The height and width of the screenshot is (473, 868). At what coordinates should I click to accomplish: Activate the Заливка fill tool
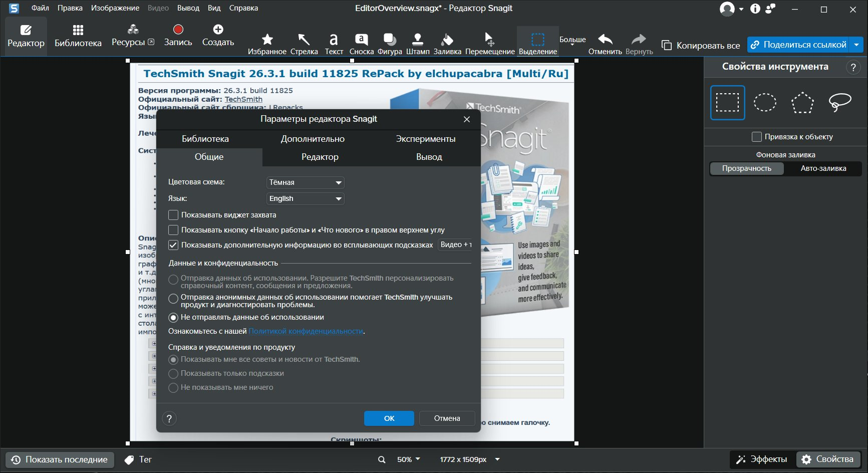click(x=447, y=44)
